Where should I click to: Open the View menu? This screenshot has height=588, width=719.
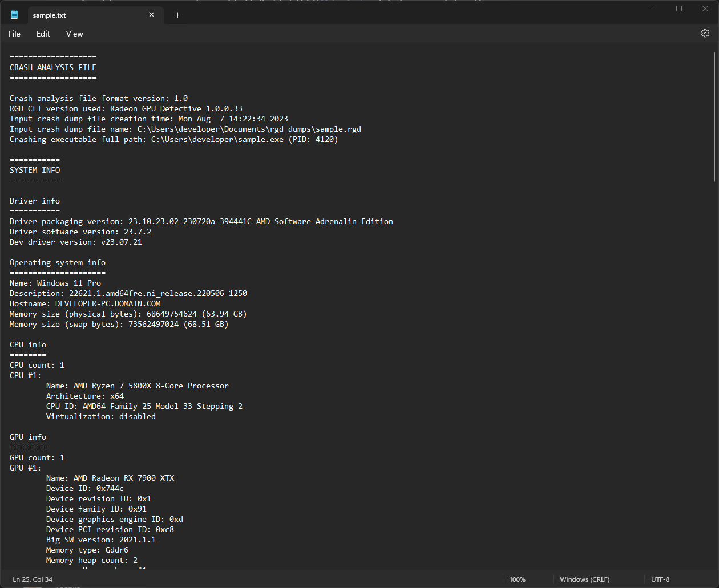(x=74, y=34)
